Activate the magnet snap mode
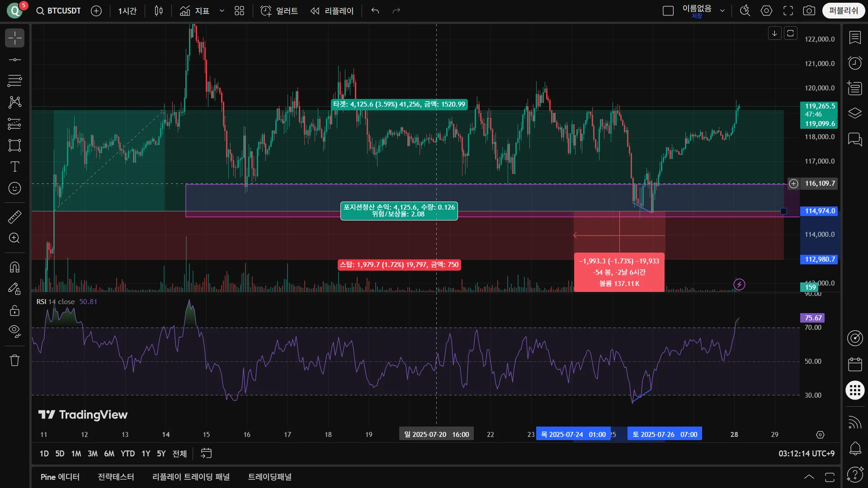This screenshot has width=868, height=488. [x=14, y=267]
